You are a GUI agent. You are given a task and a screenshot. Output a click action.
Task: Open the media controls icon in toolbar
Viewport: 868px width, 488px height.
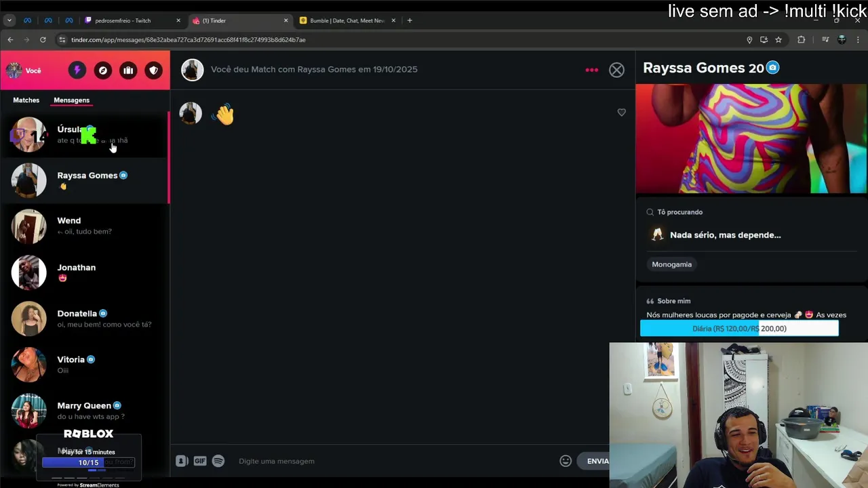(x=825, y=40)
